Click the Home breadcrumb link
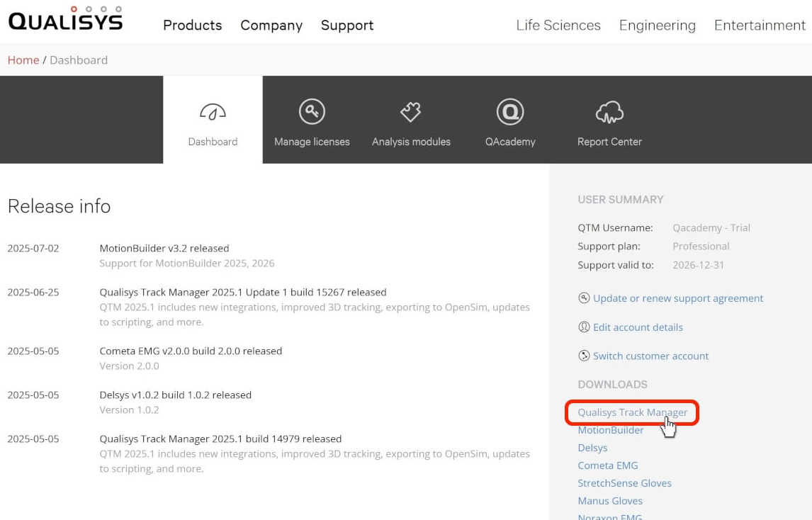Screen dimensions: 812x520 point(23,60)
